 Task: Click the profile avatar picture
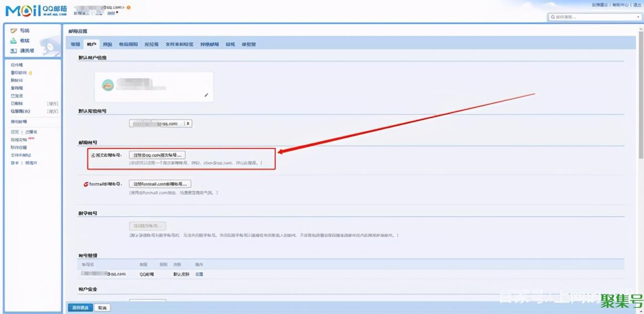[x=108, y=86]
